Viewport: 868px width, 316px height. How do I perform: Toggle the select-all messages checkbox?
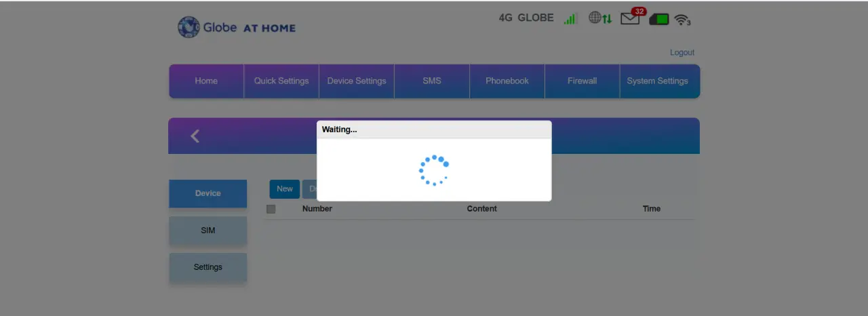tap(271, 209)
